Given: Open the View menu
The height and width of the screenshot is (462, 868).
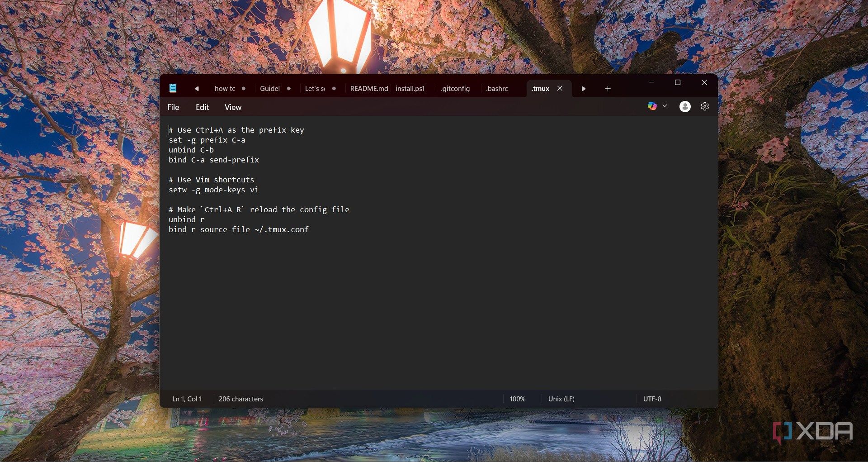Looking at the screenshot, I should tap(233, 107).
